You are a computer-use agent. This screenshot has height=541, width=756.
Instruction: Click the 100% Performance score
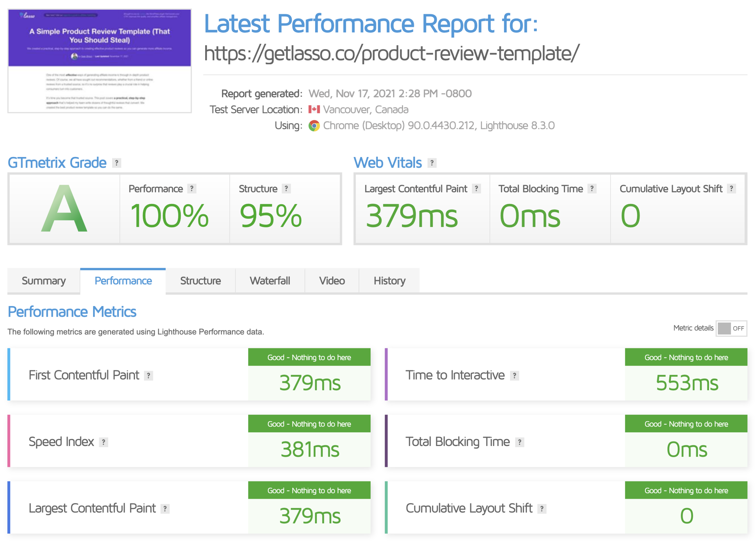170,216
